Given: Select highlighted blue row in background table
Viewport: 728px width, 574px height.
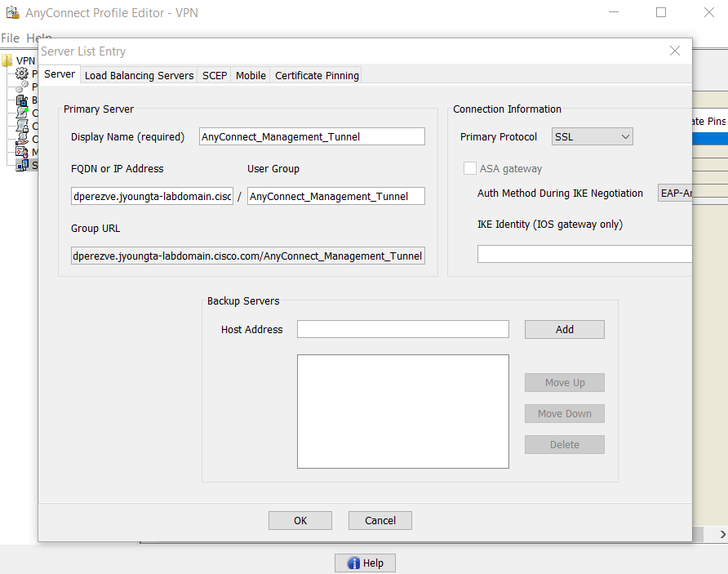Looking at the screenshot, I should click(710, 138).
